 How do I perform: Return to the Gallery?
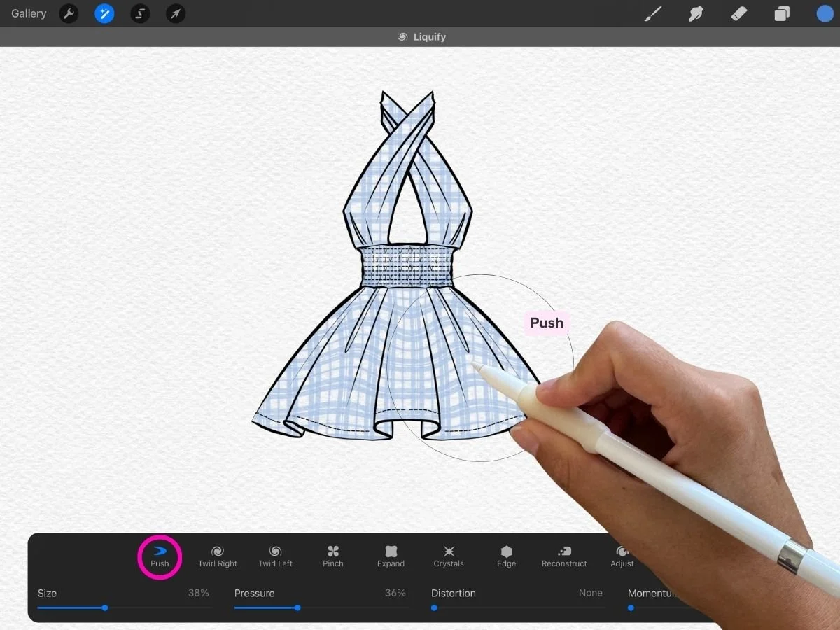pos(28,13)
